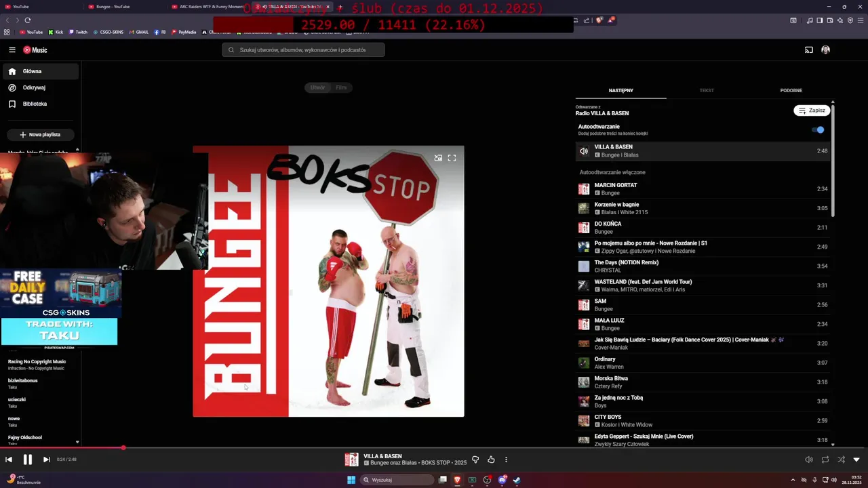Open the NASTĘPNY tab
868x488 pixels.
pyautogui.click(x=621, y=90)
